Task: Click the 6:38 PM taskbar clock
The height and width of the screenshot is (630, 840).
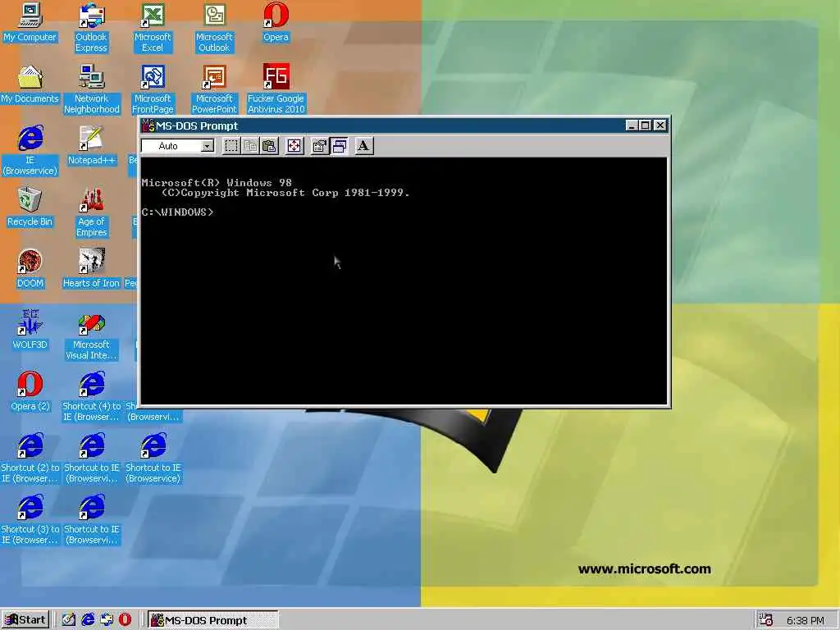Action: 806,620
